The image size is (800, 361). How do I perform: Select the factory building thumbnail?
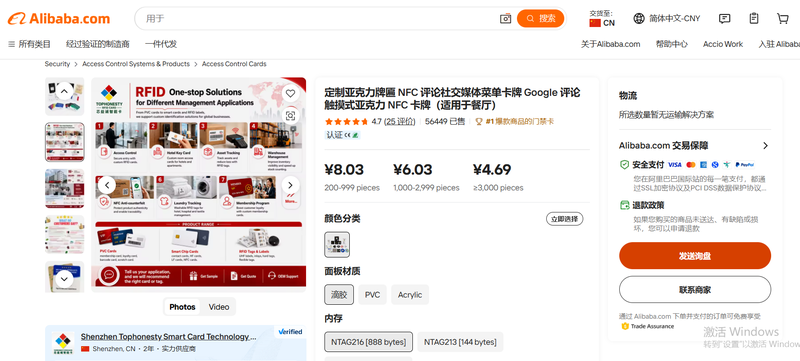pyautogui.click(x=65, y=188)
